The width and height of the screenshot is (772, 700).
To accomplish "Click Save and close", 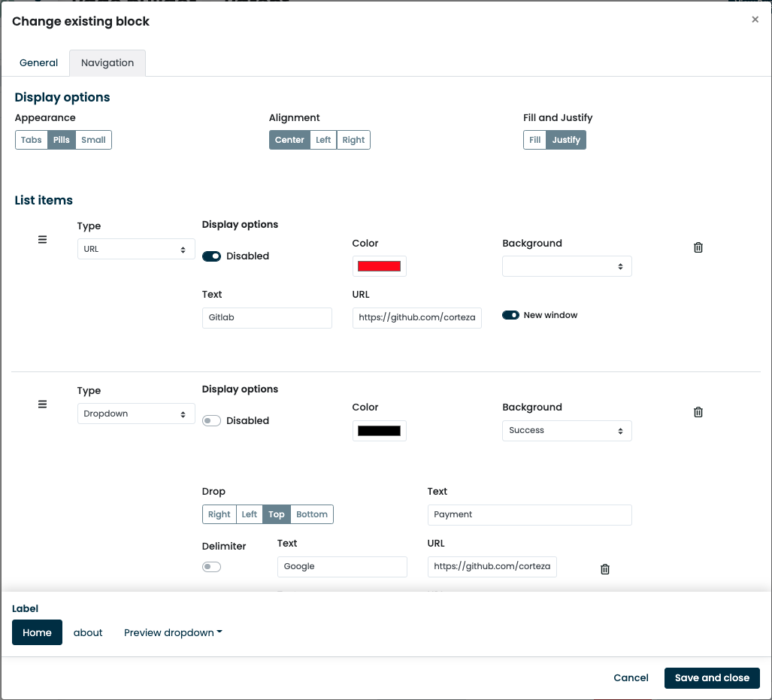I will pos(712,678).
